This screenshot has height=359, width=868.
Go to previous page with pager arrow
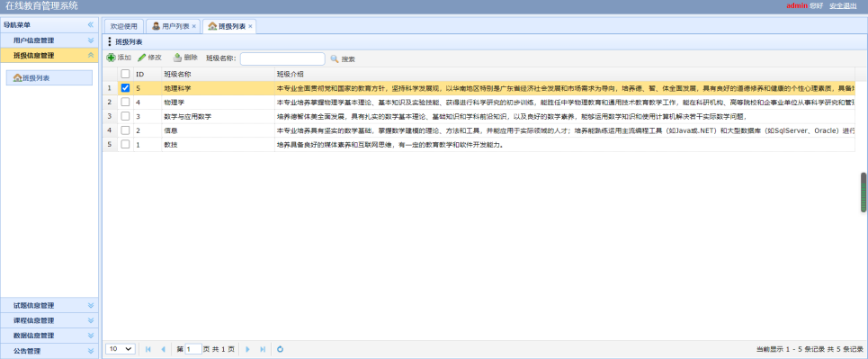pyautogui.click(x=163, y=349)
